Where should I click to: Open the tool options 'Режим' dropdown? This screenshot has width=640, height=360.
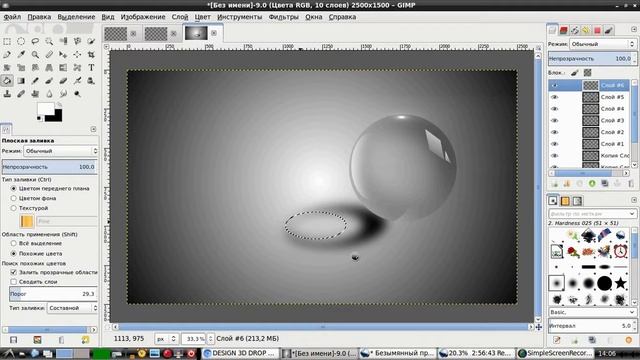(60, 151)
